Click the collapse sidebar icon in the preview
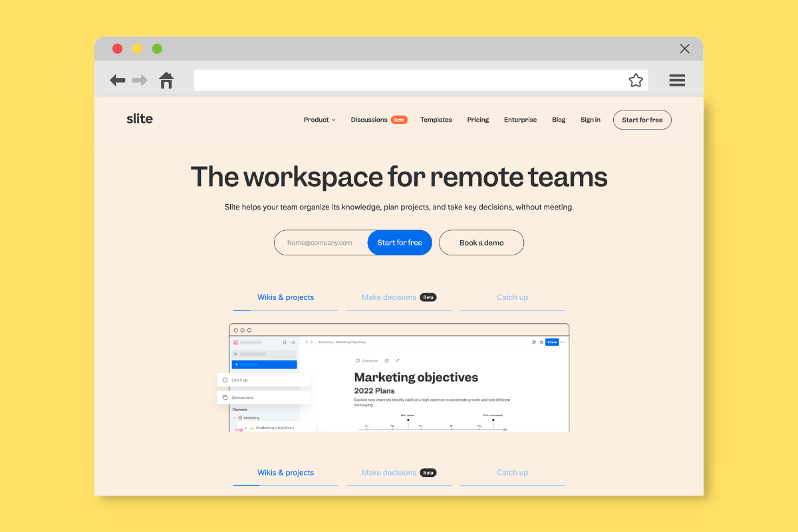The image size is (798, 532). point(293,342)
